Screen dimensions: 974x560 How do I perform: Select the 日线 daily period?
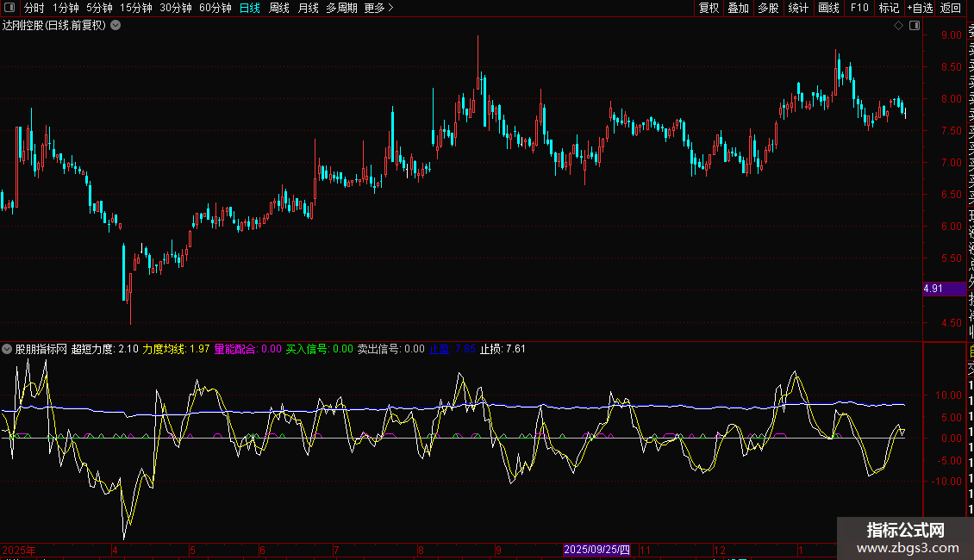(x=250, y=8)
